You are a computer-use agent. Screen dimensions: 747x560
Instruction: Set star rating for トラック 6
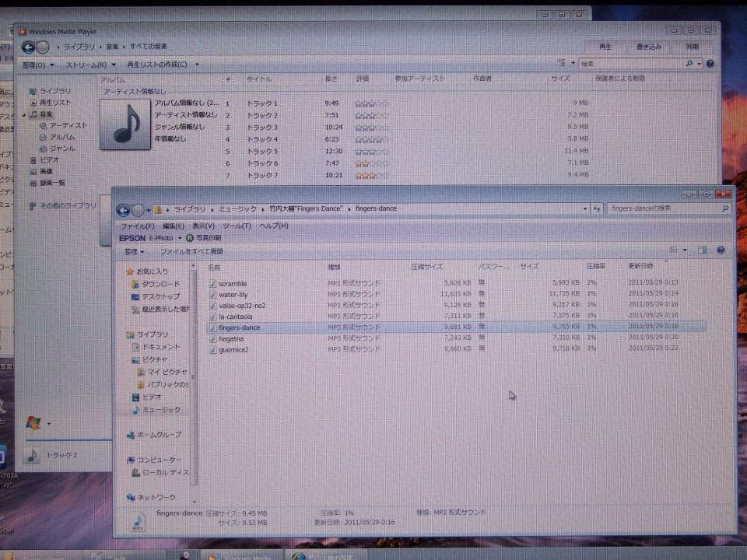tap(372, 163)
